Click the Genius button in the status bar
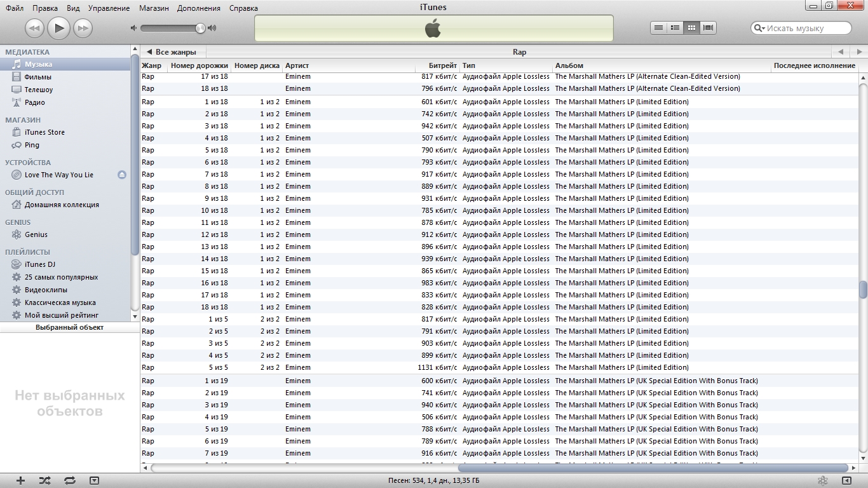Image resolution: width=868 pixels, height=488 pixels. pos(822,481)
